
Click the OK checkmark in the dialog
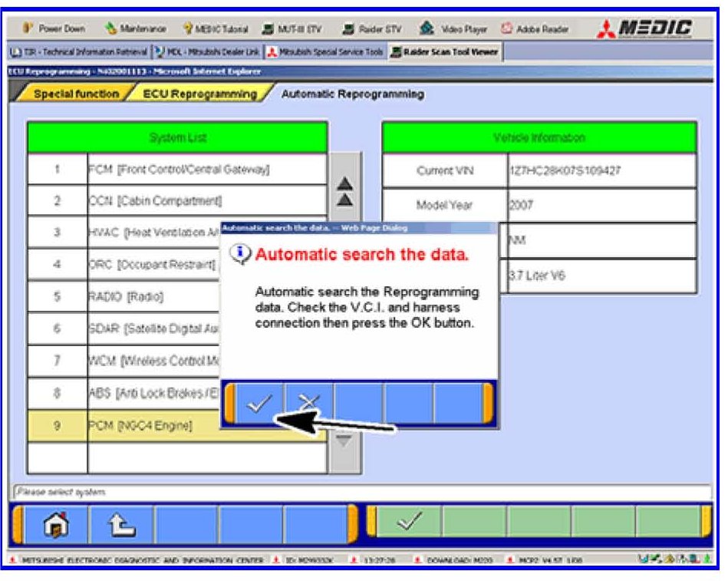(x=259, y=401)
